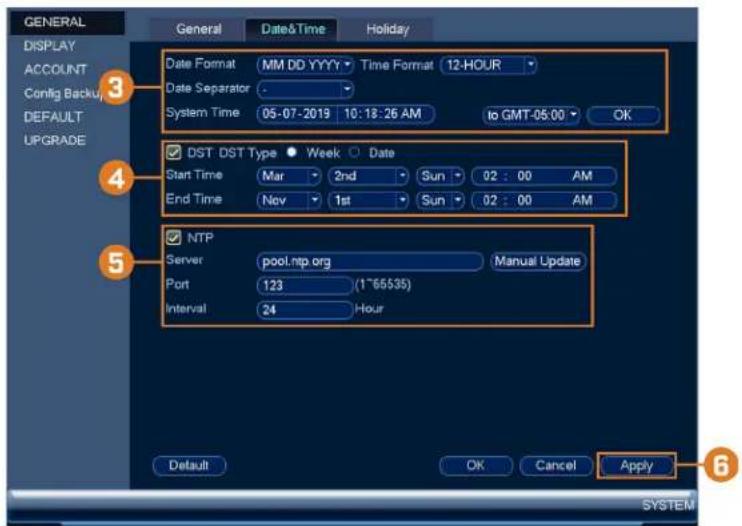Screen dimensions: 742x526
Task: Click the Cancel button
Action: (x=556, y=465)
